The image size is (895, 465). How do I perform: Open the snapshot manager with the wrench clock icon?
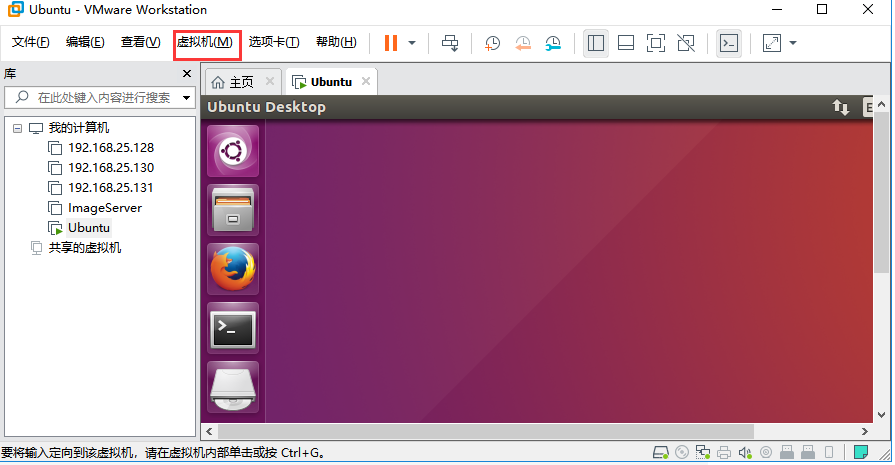point(553,43)
